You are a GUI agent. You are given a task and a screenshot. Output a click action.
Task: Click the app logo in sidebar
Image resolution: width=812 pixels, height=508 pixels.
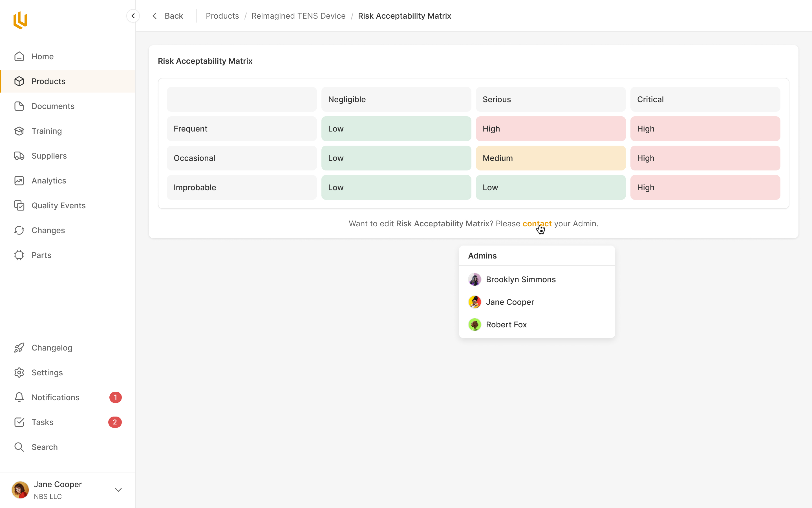[x=20, y=20]
